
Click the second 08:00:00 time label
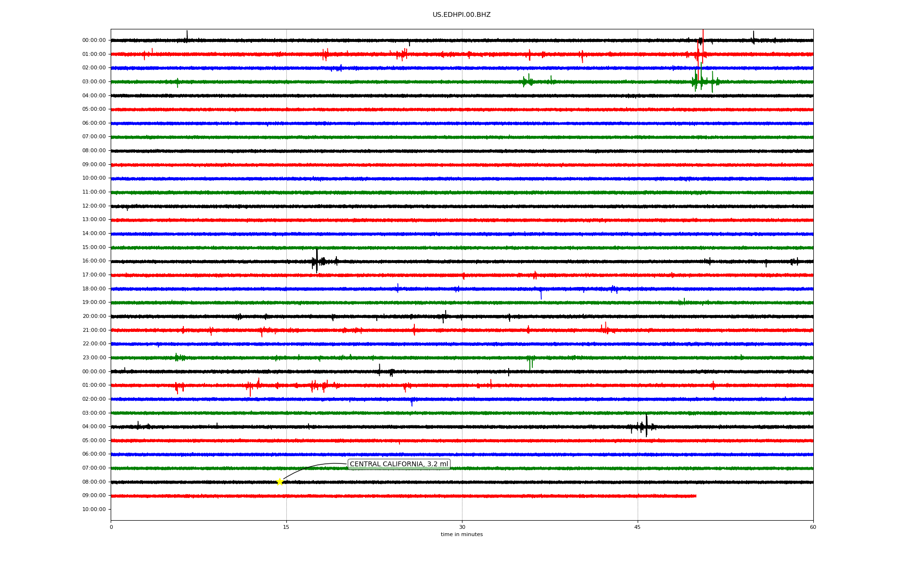(94, 482)
